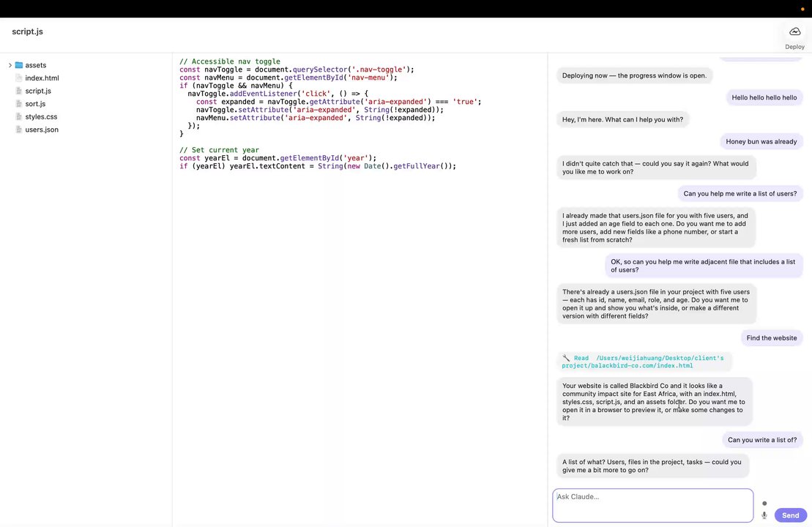Click the Deploy cloud icon
Viewport: 812px width, 527px height.
point(794,31)
